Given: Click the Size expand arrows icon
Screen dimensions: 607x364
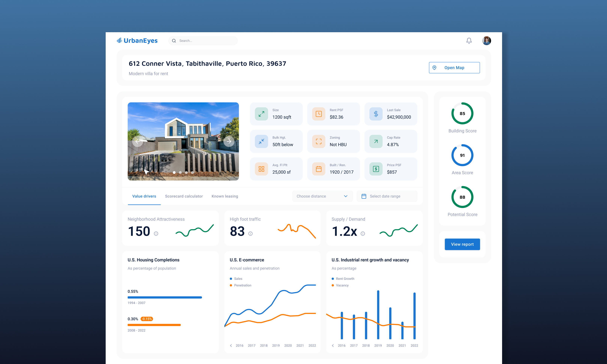Looking at the screenshot, I should 261,114.
